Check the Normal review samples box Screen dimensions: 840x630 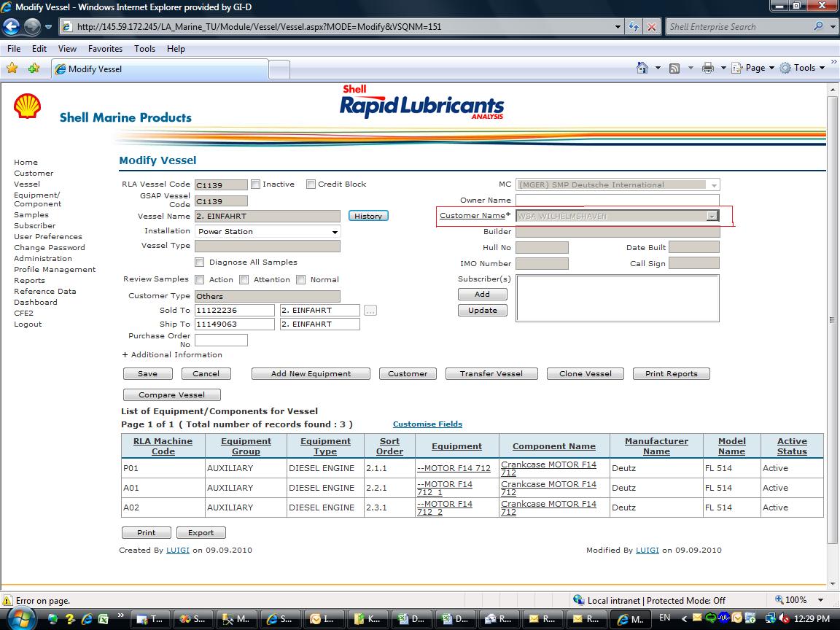coord(300,280)
